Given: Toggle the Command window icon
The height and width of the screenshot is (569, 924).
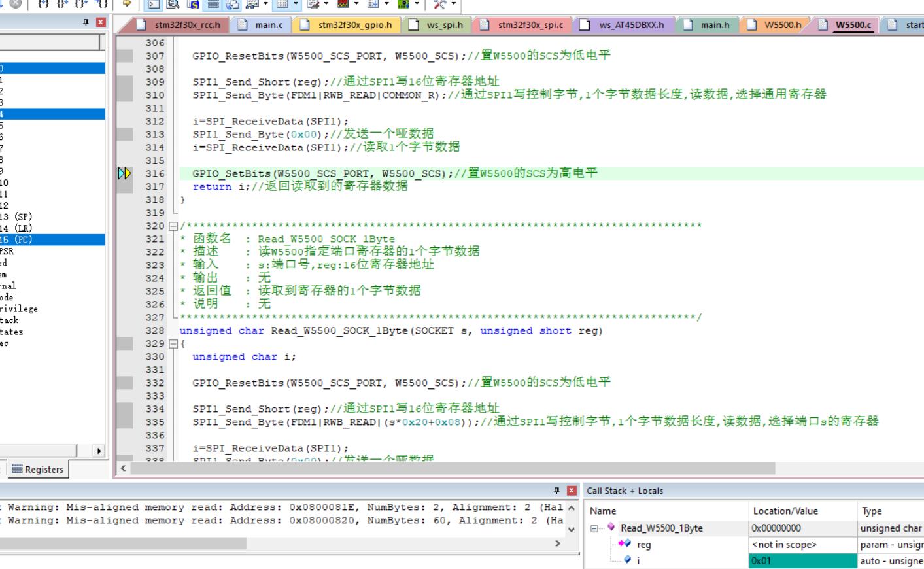Looking at the screenshot, I should [153, 5].
